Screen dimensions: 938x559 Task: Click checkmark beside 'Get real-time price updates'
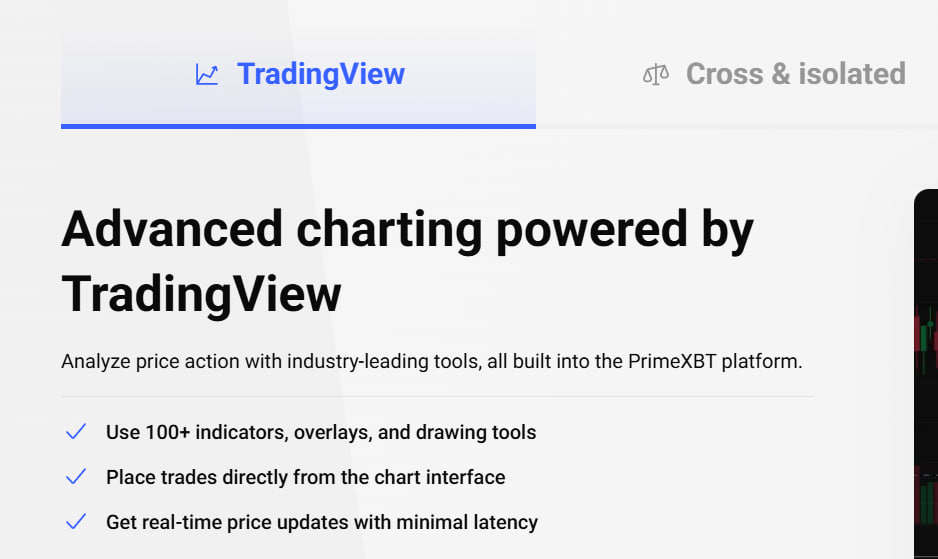(76, 522)
